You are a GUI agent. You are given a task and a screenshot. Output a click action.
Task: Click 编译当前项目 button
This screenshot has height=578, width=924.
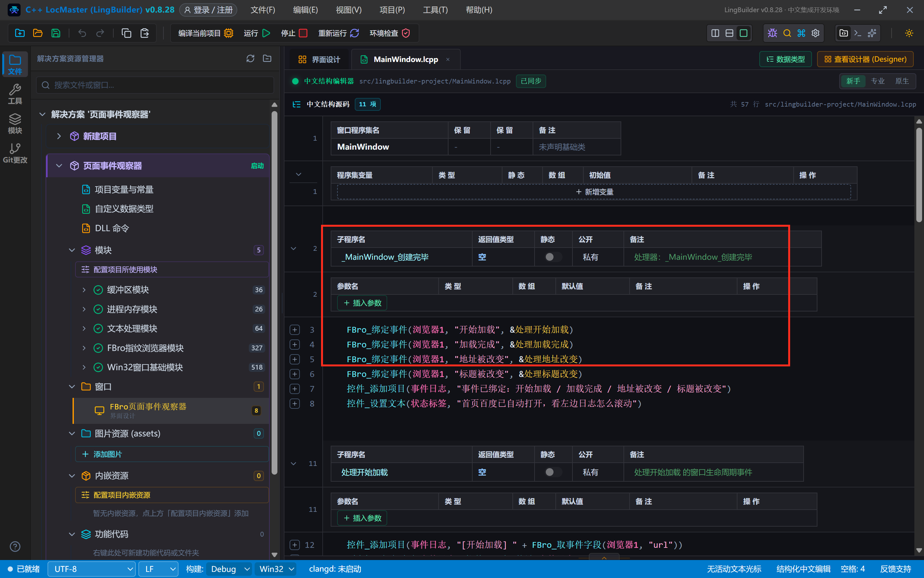(205, 33)
